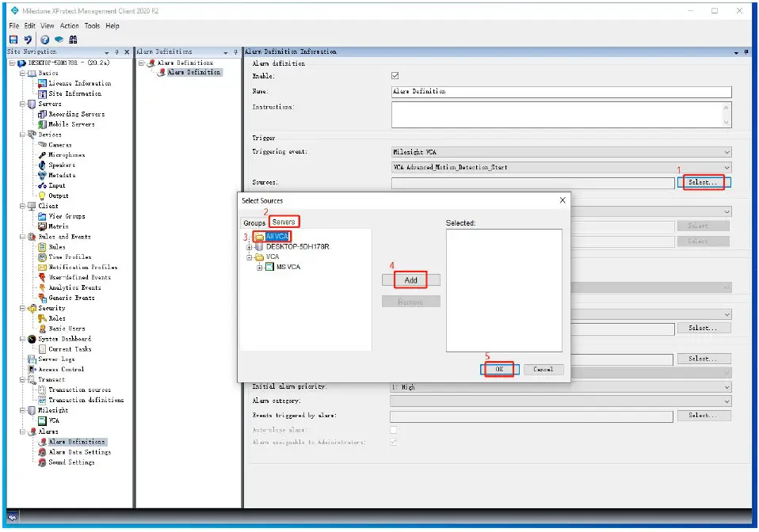This screenshot has height=532, width=759.
Task: Click the Save toolbar icon
Action: click(x=13, y=38)
